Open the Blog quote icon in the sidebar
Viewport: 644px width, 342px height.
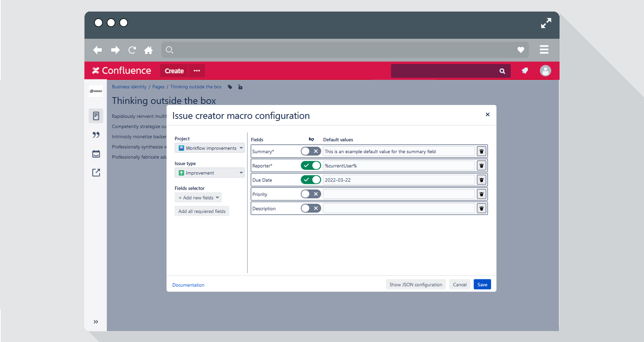click(x=96, y=135)
